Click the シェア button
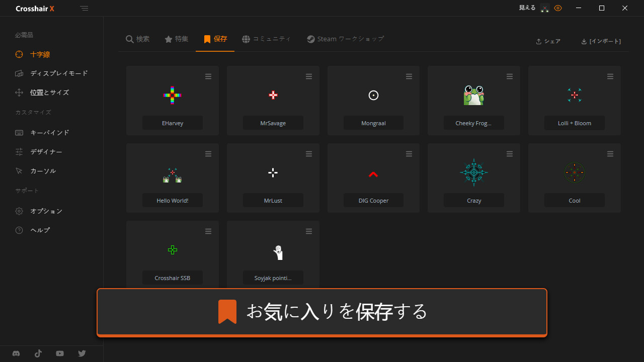The width and height of the screenshot is (644, 362). tap(548, 41)
